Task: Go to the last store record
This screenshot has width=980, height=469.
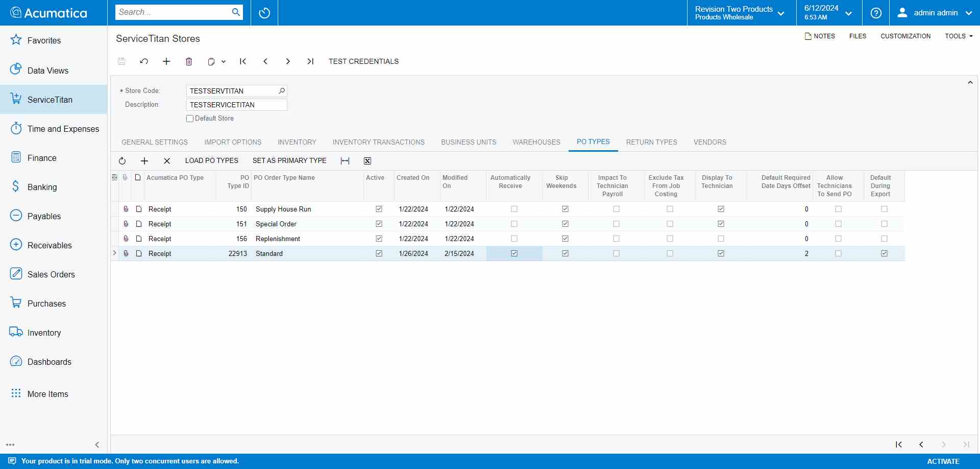Action: pos(310,61)
